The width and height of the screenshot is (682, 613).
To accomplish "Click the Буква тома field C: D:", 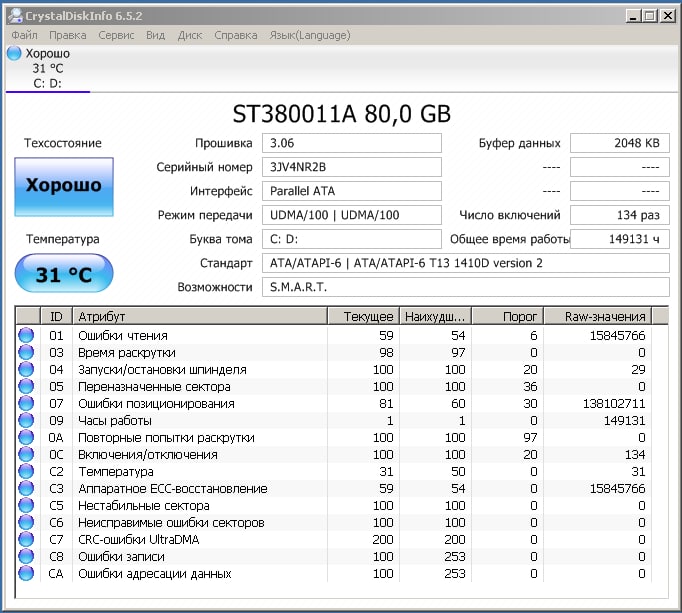I will pos(351,239).
